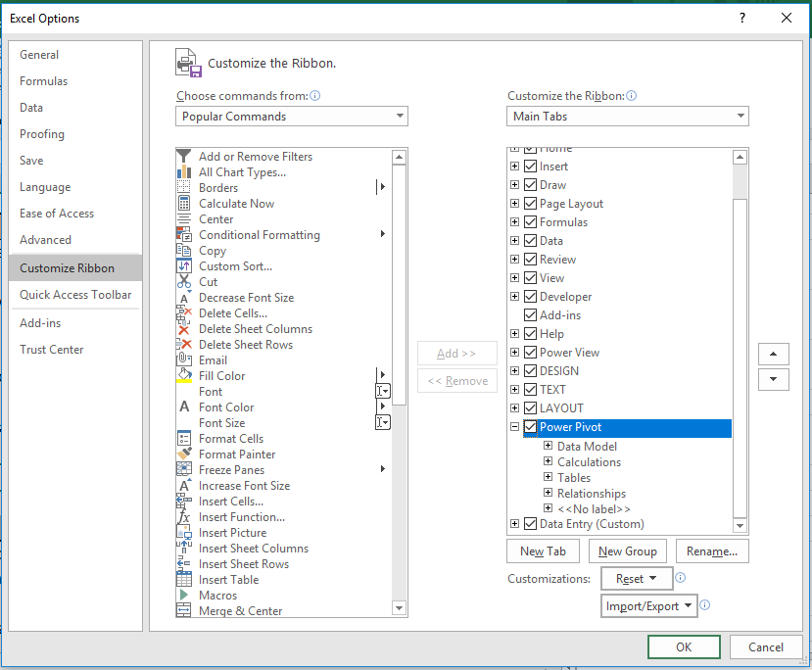Click the Merge & Center icon
Image resolution: width=812 pixels, height=670 pixels.
coord(184,610)
